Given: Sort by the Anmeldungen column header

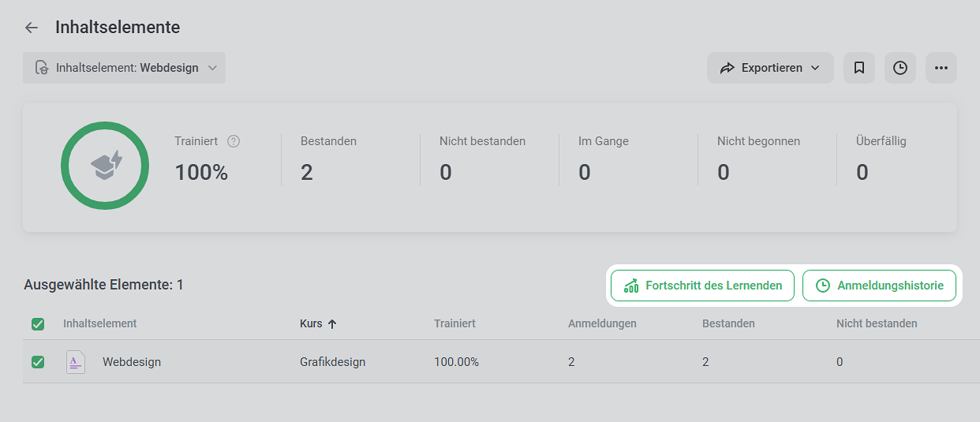Looking at the screenshot, I should click(x=602, y=323).
